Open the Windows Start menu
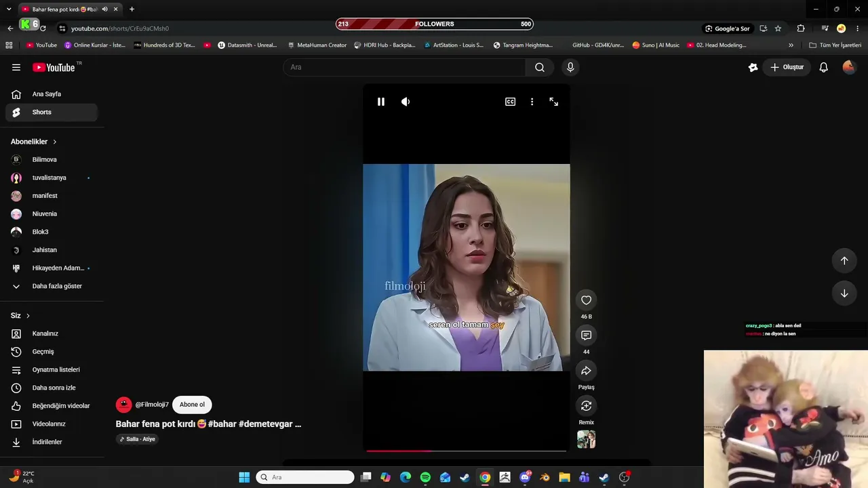This screenshot has width=868, height=488. tap(244, 477)
